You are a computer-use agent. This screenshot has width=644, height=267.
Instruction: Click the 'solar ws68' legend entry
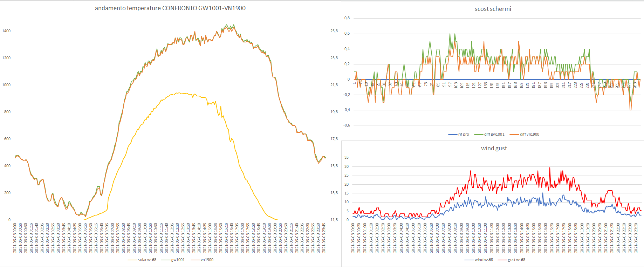click(x=147, y=260)
